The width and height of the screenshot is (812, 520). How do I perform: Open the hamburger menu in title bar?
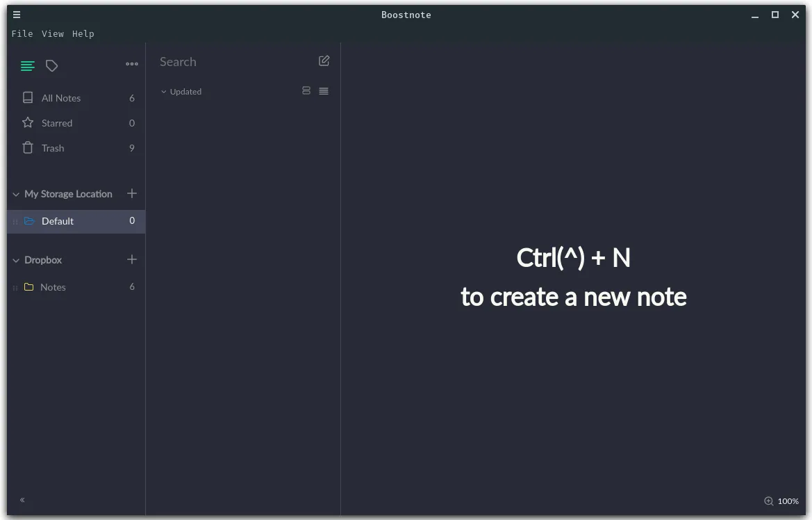(x=17, y=15)
